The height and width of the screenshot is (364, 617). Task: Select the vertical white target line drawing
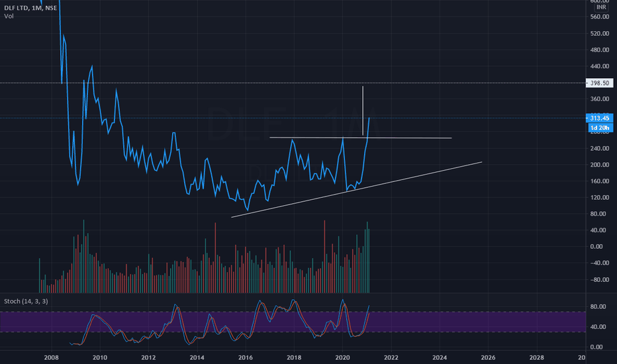(x=363, y=111)
